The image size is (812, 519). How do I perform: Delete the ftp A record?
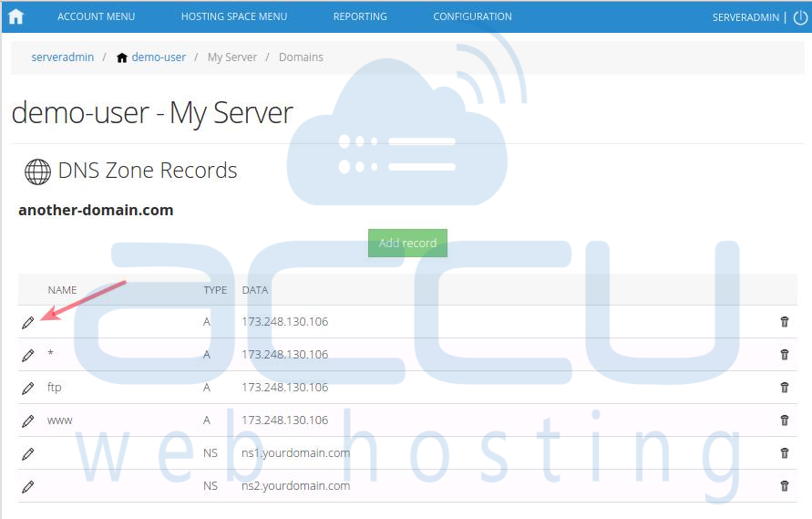784,388
